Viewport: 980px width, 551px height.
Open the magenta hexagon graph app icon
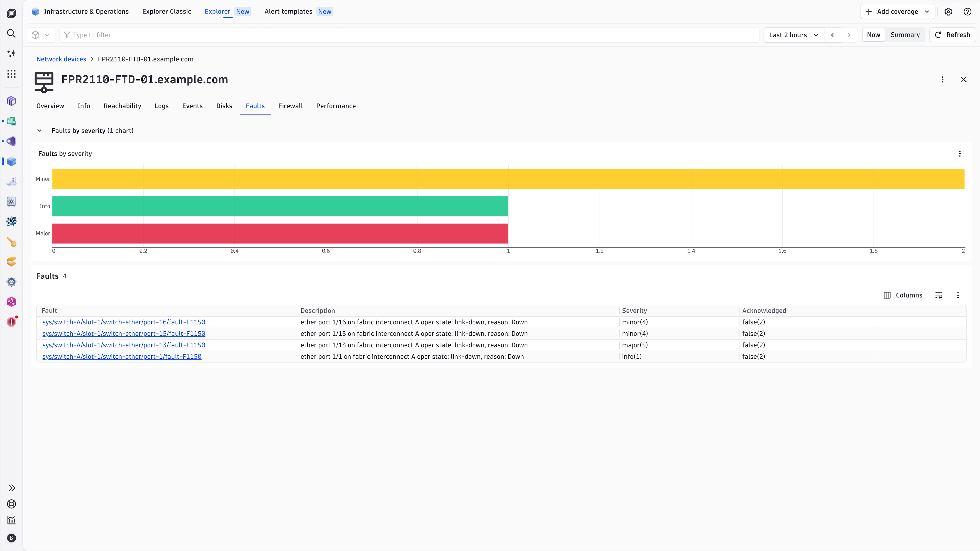tap(11, 302)
